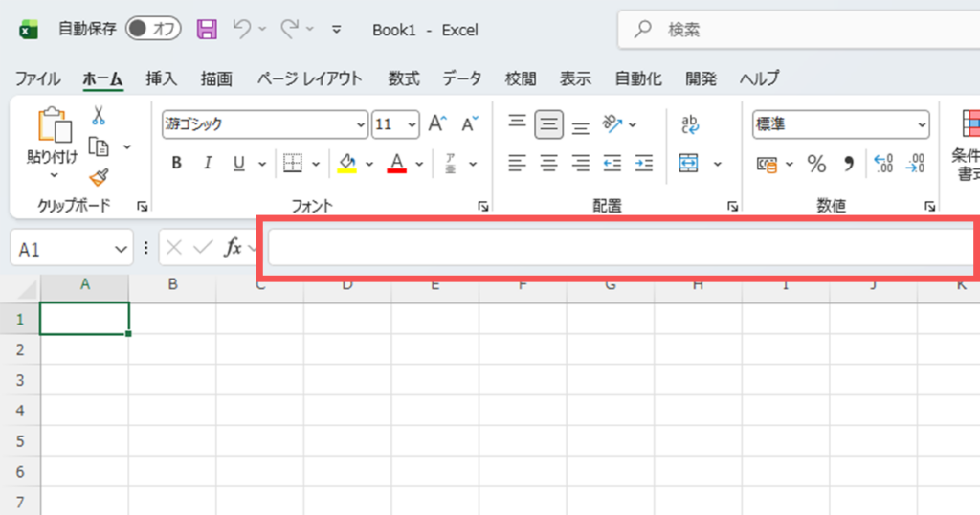
Task: Switch to the 数式 tab
Action: tap(404, 78)
